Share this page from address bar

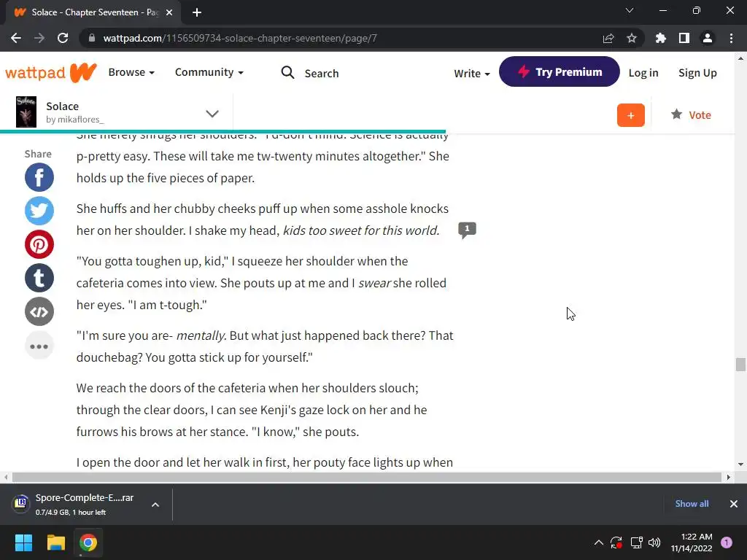click(x=608, y=38)
